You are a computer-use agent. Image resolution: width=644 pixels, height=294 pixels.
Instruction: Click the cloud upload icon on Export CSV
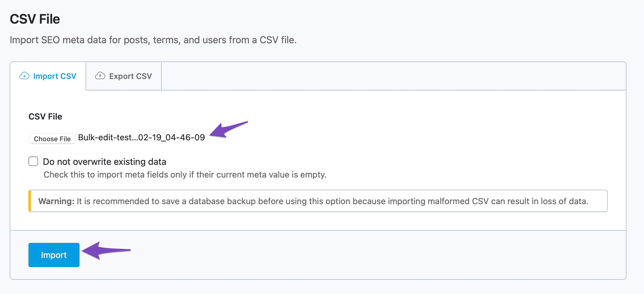point(100,76)
